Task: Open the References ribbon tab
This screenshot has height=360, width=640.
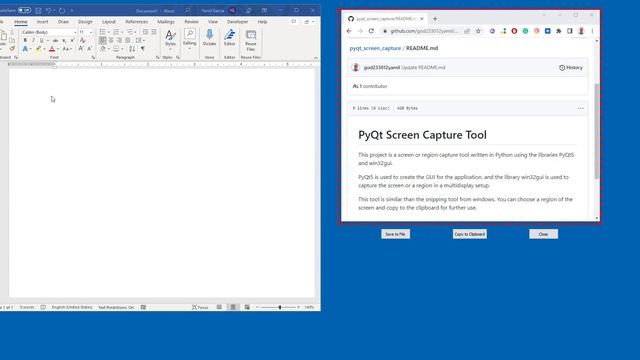Action: click(136, 22)
